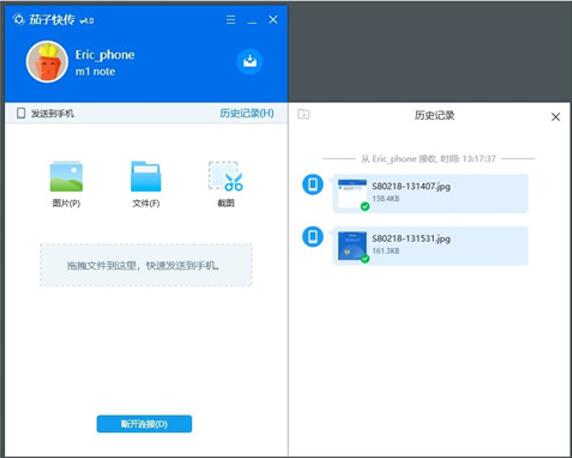The height and width of the screenshot is (458, 572).
Task: Click the Eric_phone device name
Action: pos(105,55)
